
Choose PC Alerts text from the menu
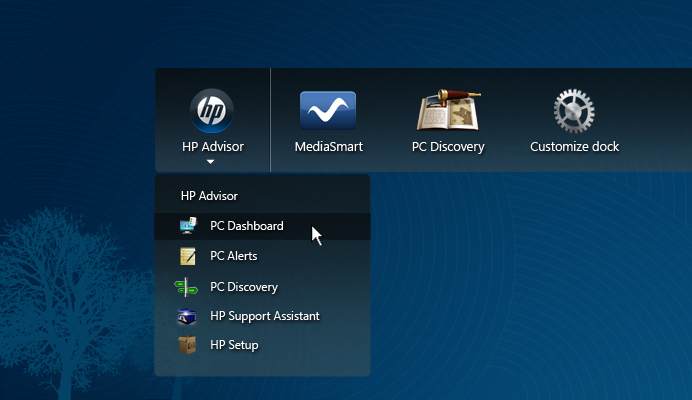tap(233, 256)
